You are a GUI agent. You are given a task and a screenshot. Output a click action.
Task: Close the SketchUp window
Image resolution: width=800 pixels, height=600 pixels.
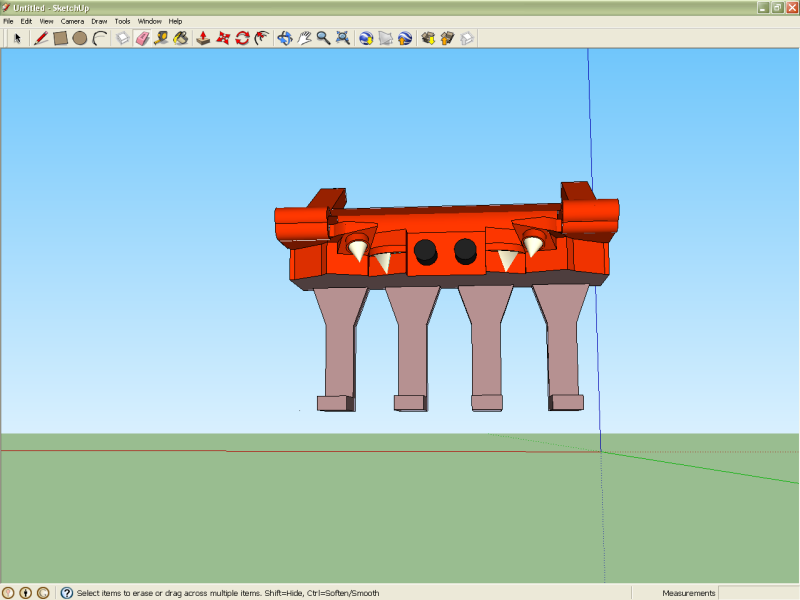click(x=792, y=7)
